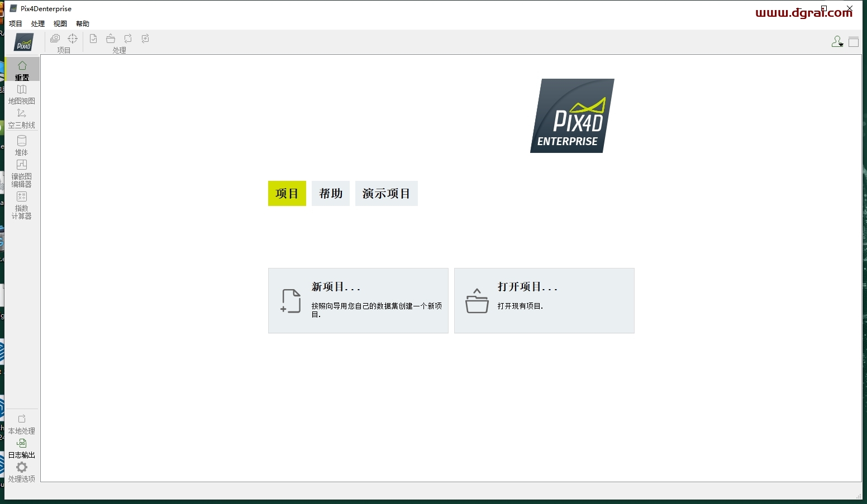The height and width of the screenshot is (504, 867).
Task: Open the 视图 menu in menu bar
Action: point(60,23)
